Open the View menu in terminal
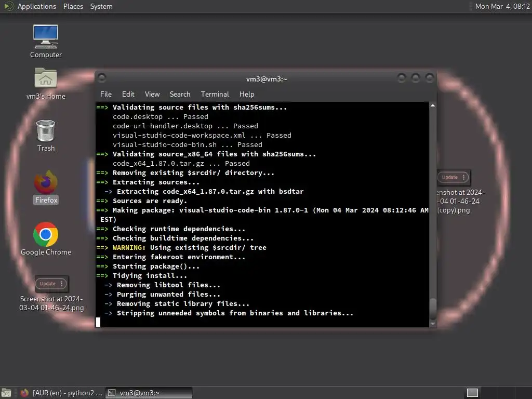532x399 pixels. point(152,95)
